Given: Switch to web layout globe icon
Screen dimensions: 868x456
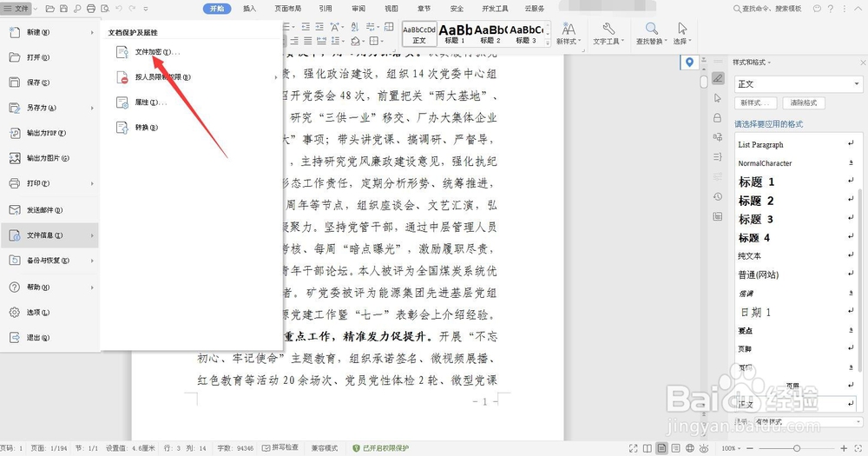Looking at the screenshot, I should (690, 447).
